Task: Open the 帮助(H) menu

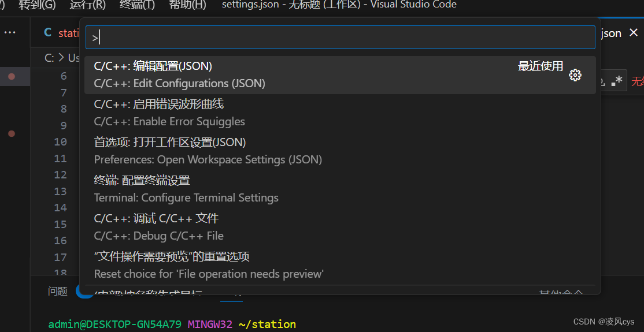Action: pos(187,5)
